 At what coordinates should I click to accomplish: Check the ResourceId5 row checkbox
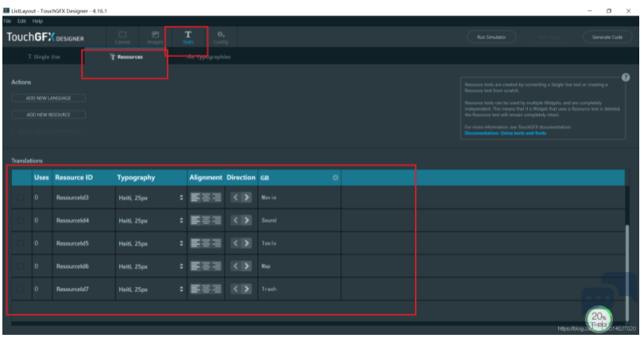point(21,243)
